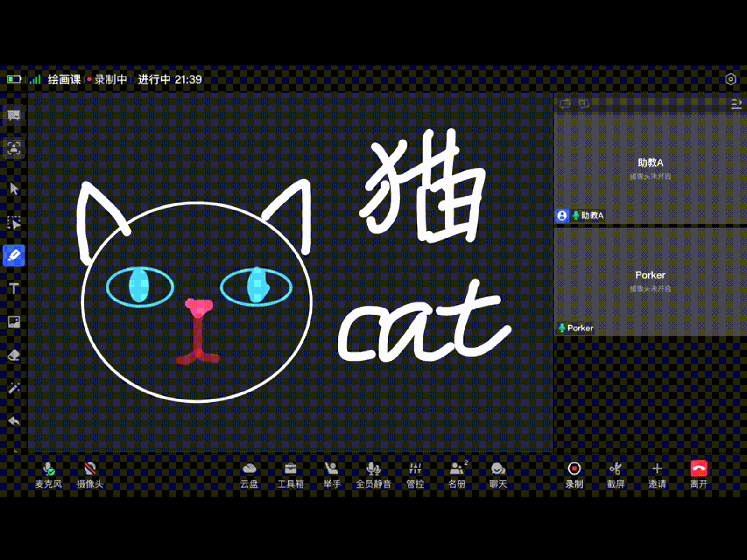Open the whiteboard panel icon
This screenshot has height=560, width=747.
click(14, 115)
